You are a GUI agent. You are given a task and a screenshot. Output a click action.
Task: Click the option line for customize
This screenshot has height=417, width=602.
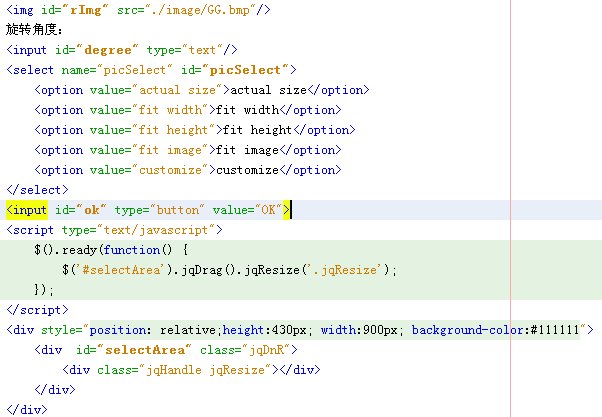click(x=188, y=170)
